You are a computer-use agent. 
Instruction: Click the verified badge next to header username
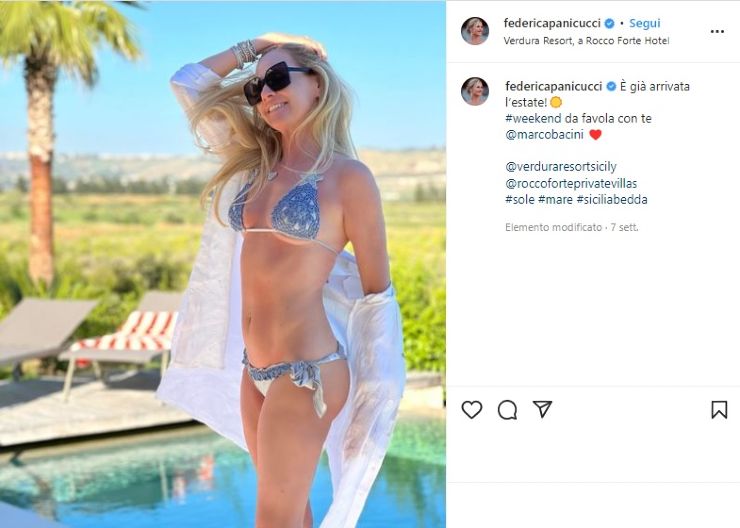[610, 23]
